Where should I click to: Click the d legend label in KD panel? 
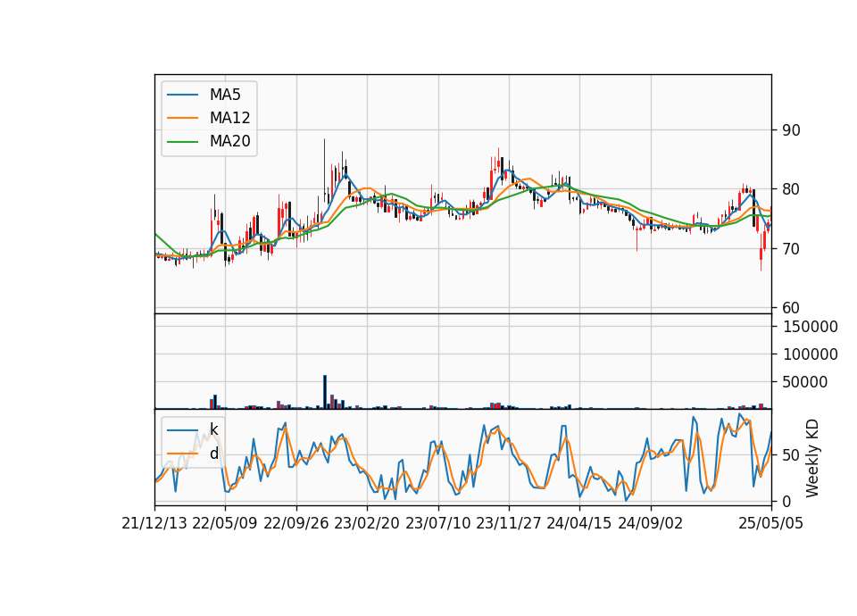pyautogui.click(x=214, y=454)
